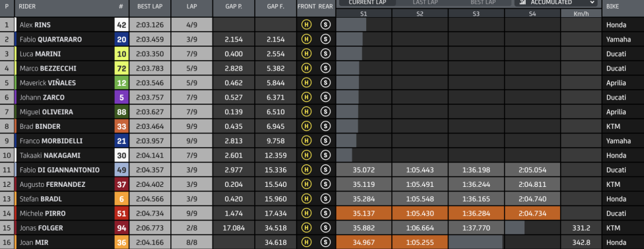Open the Accumulated dropdown menu
The height and width of the screenshot is (249, 644).
(556, 3)
